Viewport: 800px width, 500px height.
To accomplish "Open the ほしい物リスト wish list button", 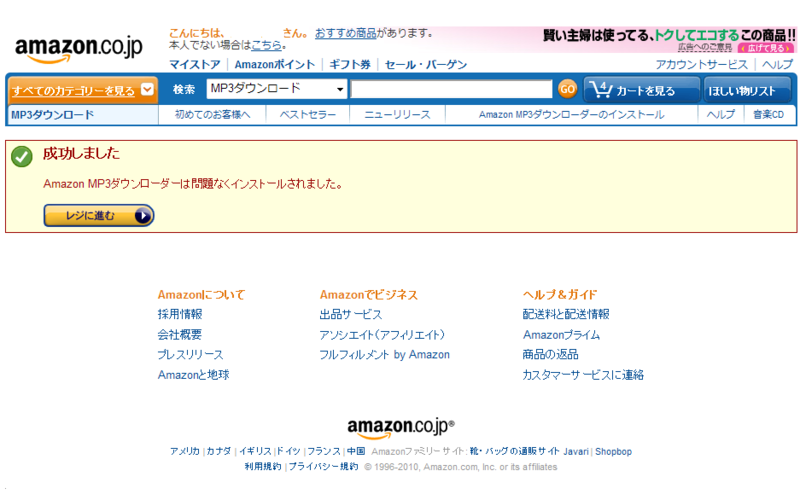I will [x=747, y=90].
